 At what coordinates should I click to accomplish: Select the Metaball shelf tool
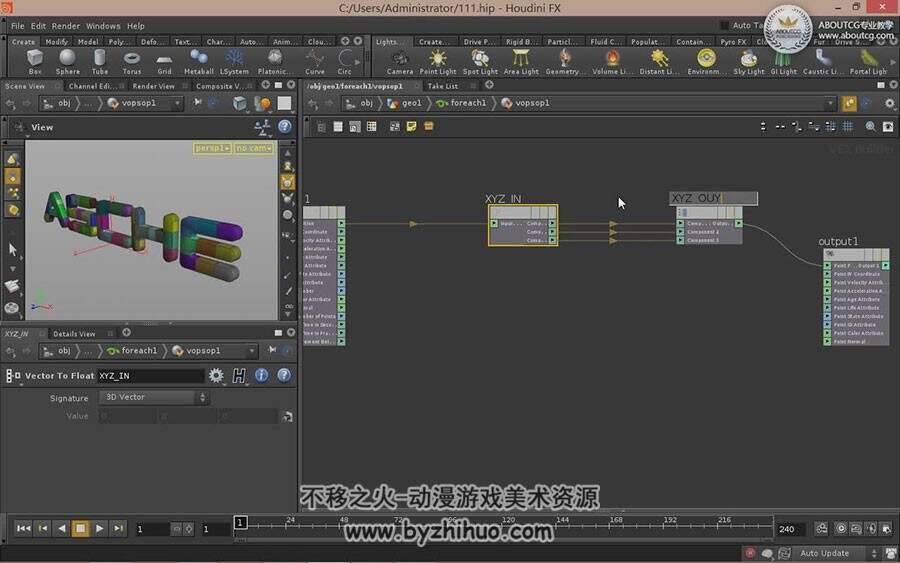[x=199, y=62]
